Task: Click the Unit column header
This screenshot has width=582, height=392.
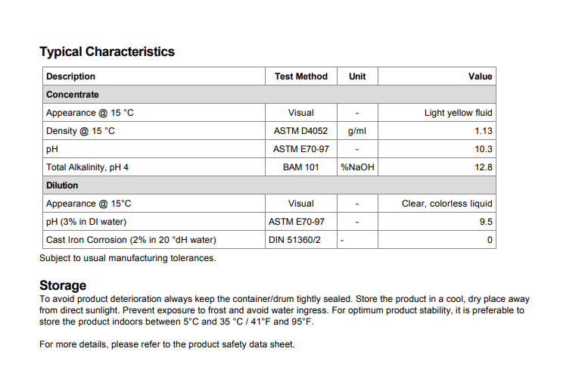Action: 357,76
